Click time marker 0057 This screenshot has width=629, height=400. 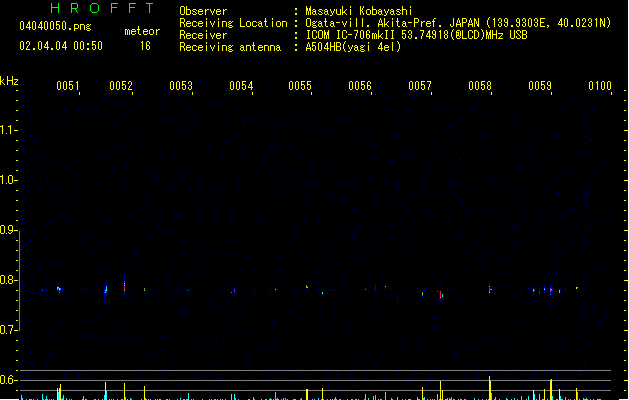420,86
